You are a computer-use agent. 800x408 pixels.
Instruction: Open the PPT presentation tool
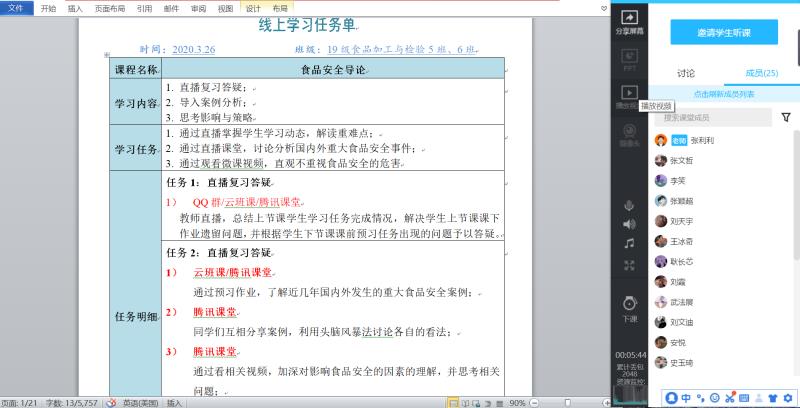click(x=629, y=59)
